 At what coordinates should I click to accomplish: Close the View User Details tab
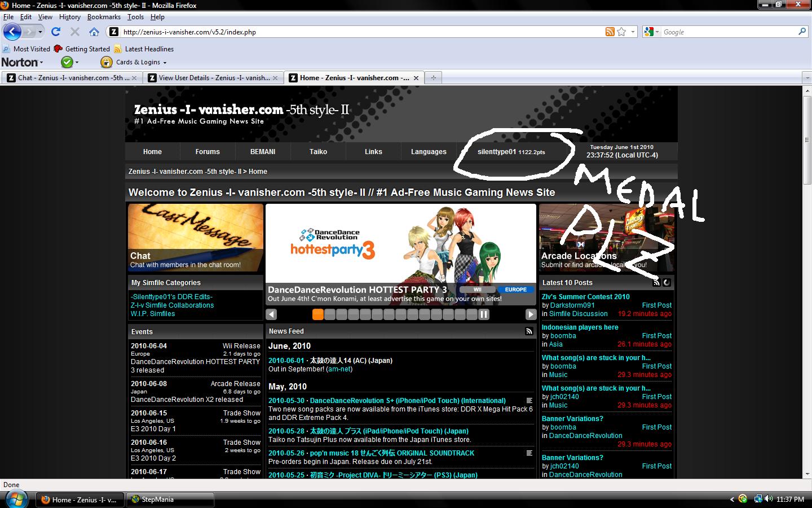coord(276,78)
